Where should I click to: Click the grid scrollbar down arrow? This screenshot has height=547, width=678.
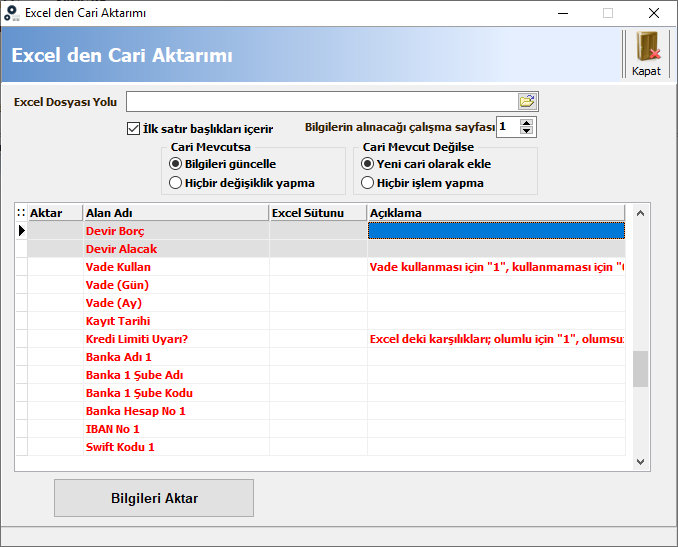(x=640, y=462)
